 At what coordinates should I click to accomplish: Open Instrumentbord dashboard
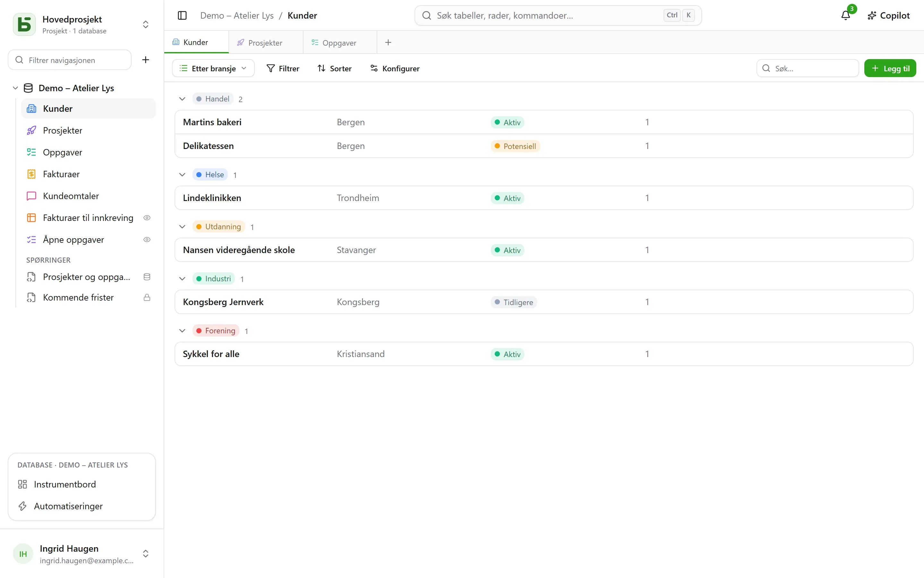click(x=82, y=484)
